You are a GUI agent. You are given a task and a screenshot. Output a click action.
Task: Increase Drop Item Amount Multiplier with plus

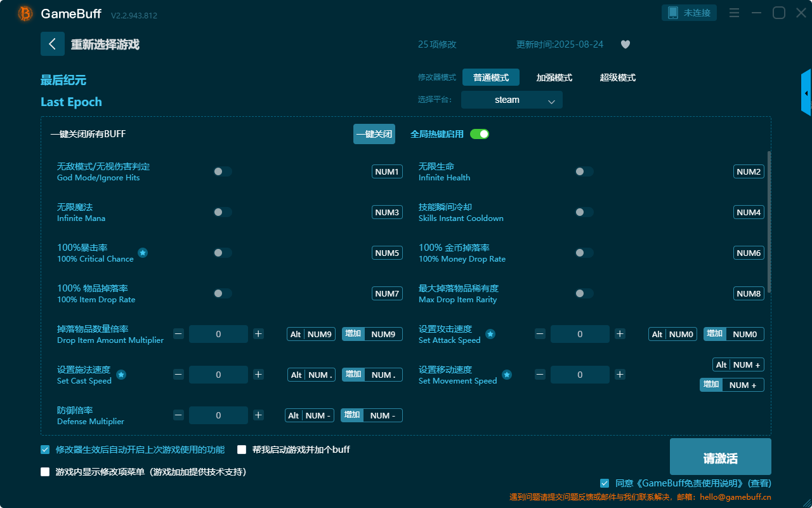pyautogui.click(x=258, y=334)
